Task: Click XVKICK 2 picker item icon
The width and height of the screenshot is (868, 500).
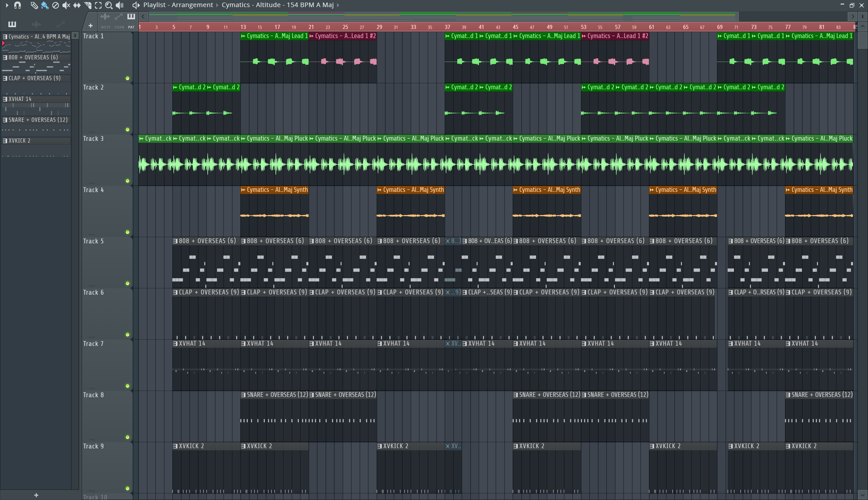Action: [x=5, y=141]
